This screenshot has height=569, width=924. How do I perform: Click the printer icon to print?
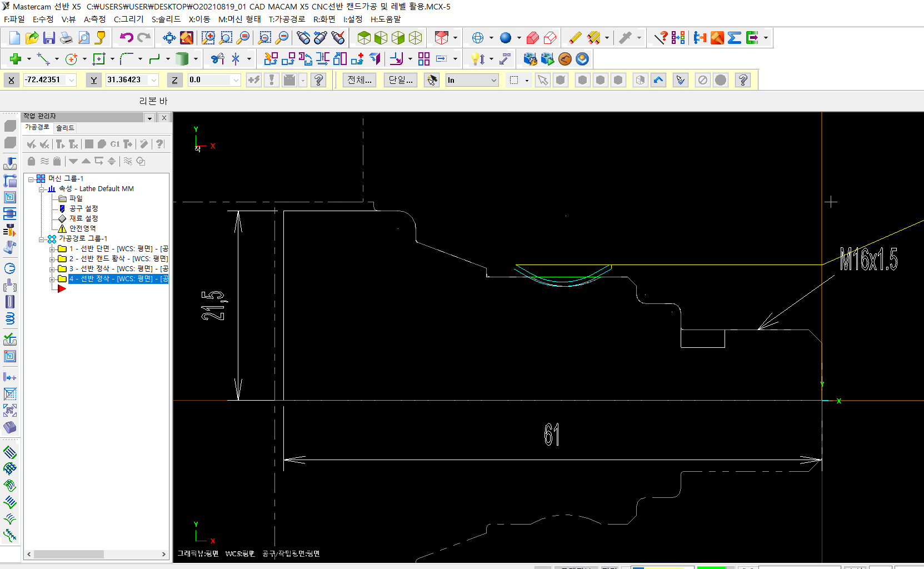point(66,38)
